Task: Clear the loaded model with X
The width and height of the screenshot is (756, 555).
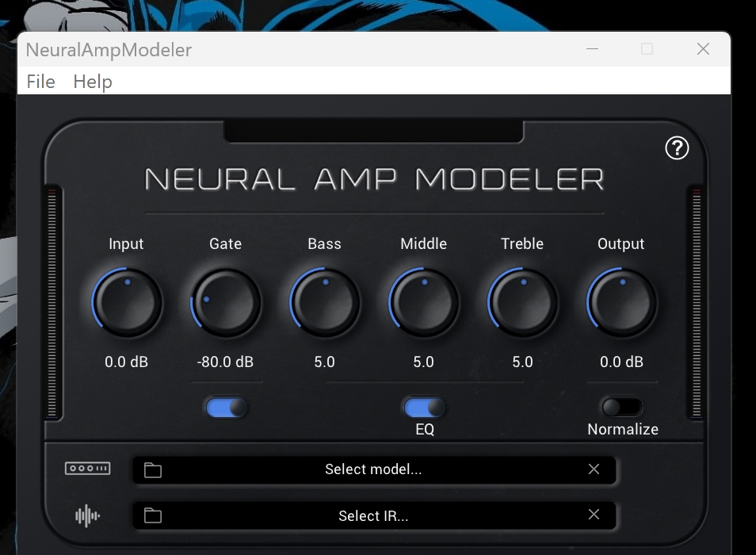Action: (594, 469)
